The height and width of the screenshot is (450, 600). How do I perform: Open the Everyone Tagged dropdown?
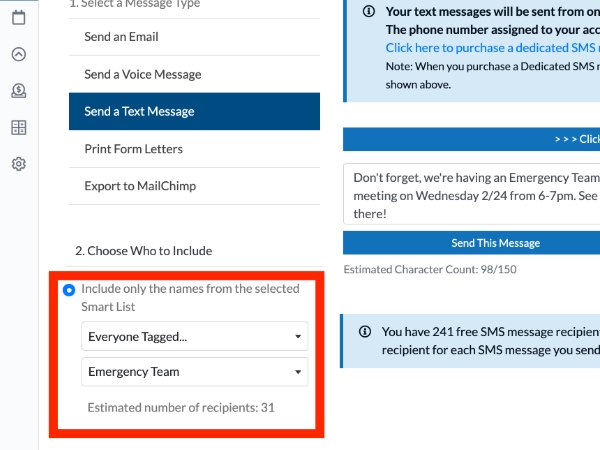(x=194, y=336)
